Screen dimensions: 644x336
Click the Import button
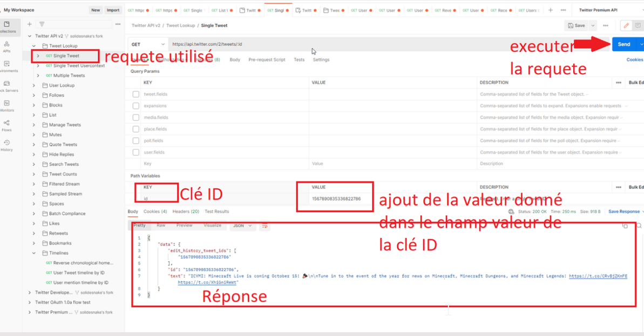113,10
